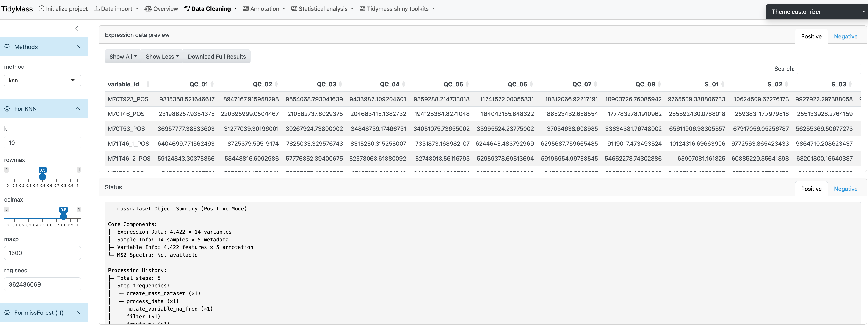
Task: Collapse the For missForest (rf) panel chevron
Action: coord(77,312)
